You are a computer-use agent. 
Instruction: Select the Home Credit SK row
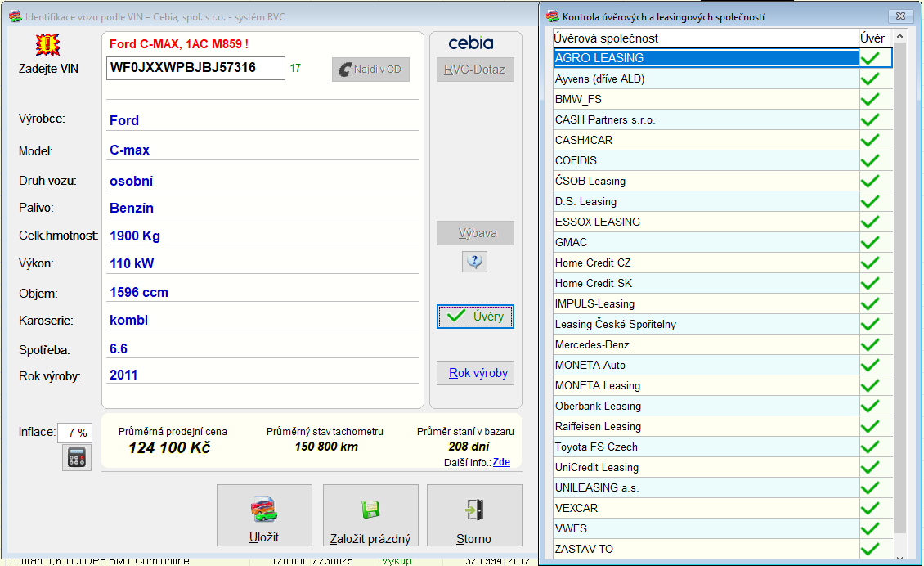click(723, 284)
